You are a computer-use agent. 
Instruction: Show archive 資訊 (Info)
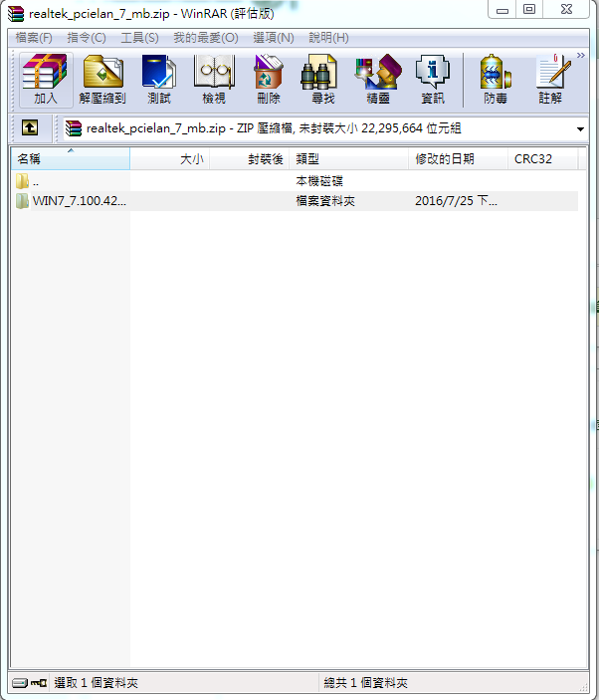coord(433,80)
